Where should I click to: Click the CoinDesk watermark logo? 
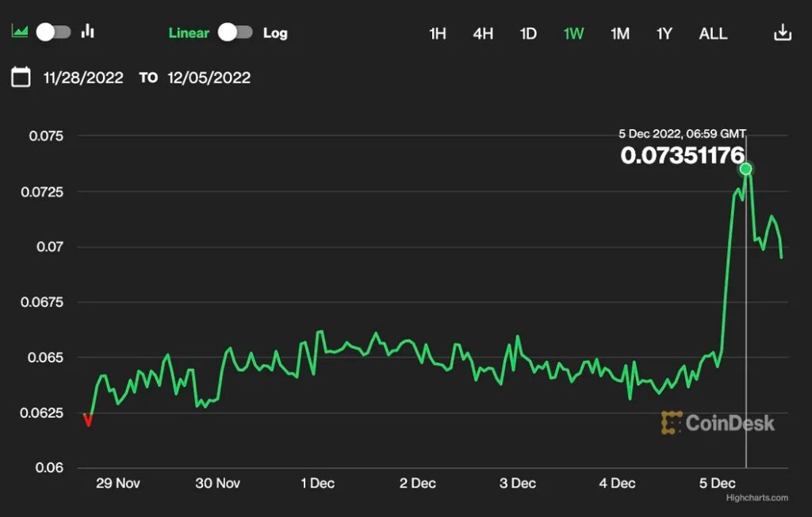tap(718, 423)
